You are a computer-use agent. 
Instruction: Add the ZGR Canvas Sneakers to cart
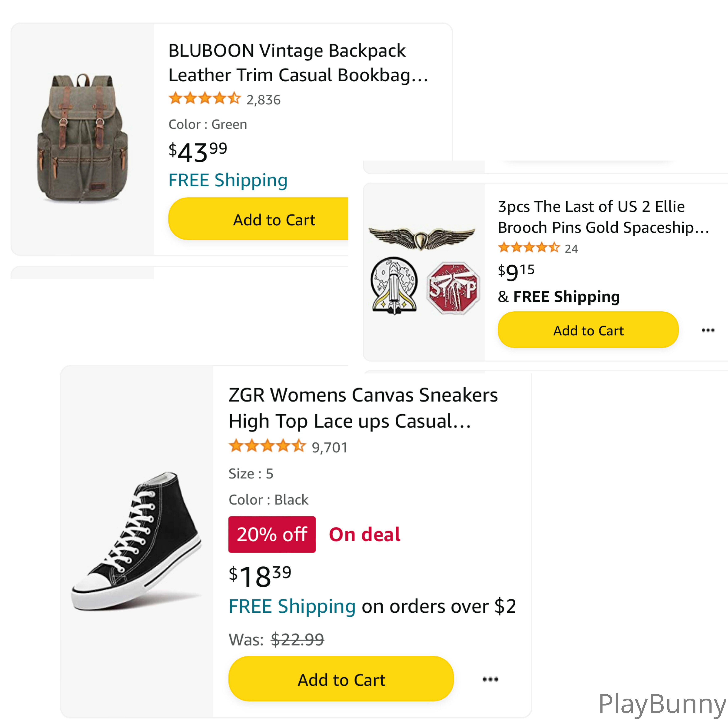(341, 679)
